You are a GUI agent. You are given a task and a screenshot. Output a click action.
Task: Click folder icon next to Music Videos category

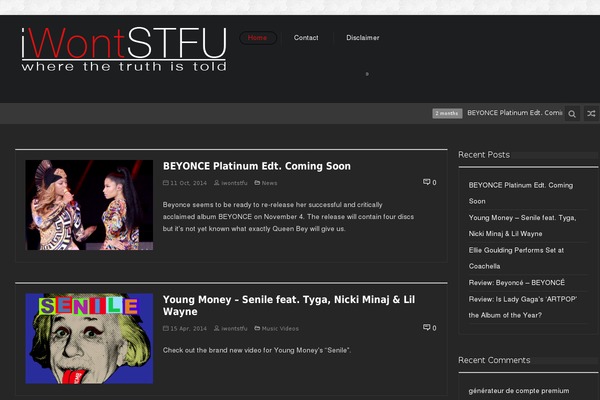(x=257, y=328)
